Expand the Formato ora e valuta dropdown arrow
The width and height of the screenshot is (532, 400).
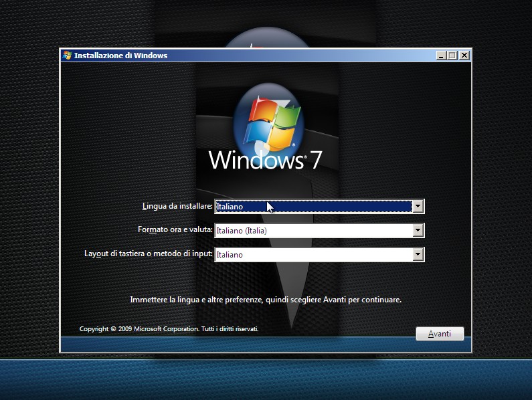click(x=418, y=230)
